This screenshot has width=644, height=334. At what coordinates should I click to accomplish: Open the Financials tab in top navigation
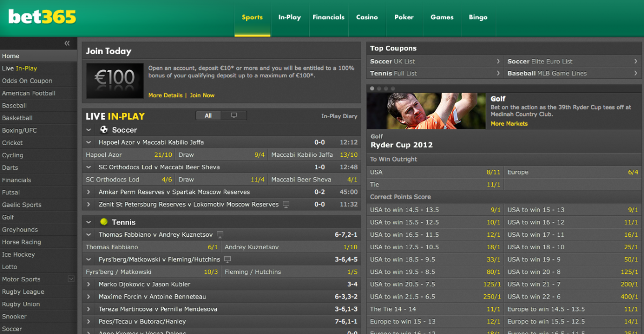[x=328, y=18]
